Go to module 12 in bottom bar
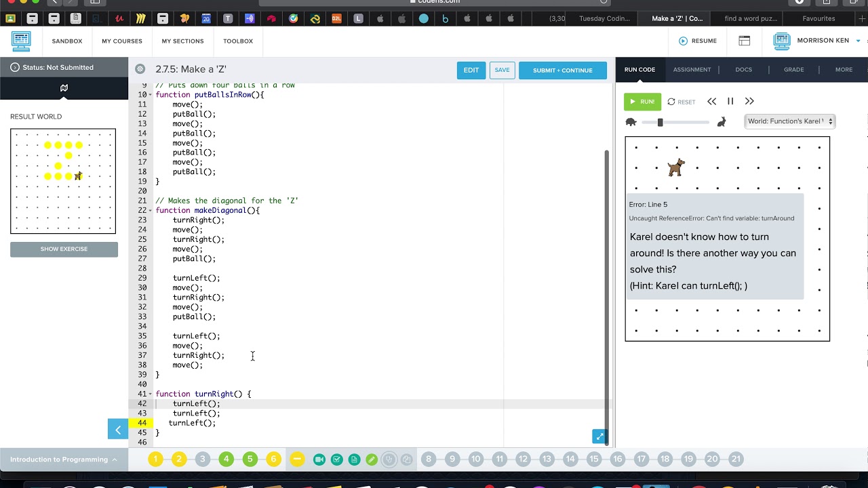Viewport: 868px width, 488px height. click(523, 459)
